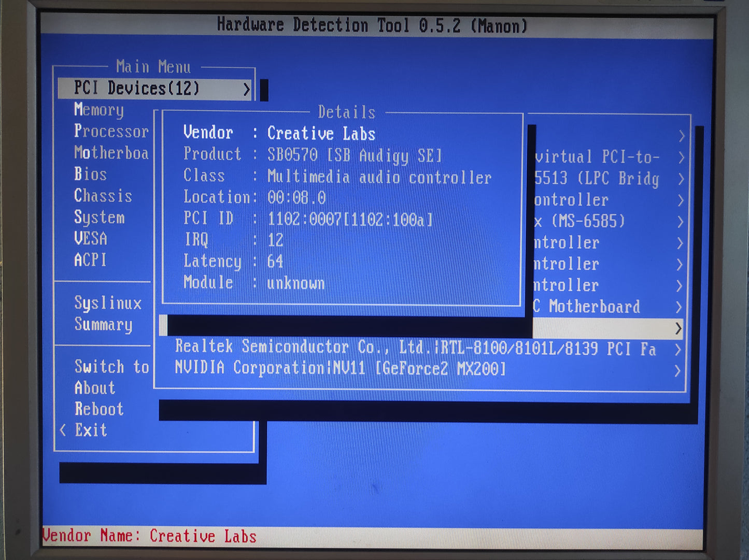The image size is (749, 560).
Task: Open the Summary menu item
Action: point(103,324)
